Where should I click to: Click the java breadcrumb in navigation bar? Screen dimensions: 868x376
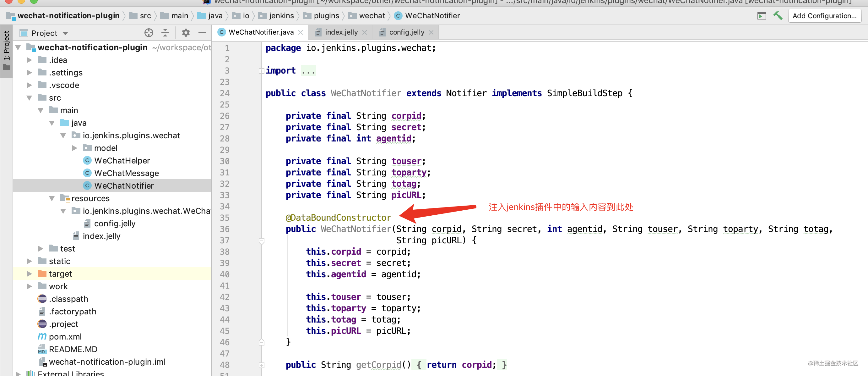coord(210,15)
